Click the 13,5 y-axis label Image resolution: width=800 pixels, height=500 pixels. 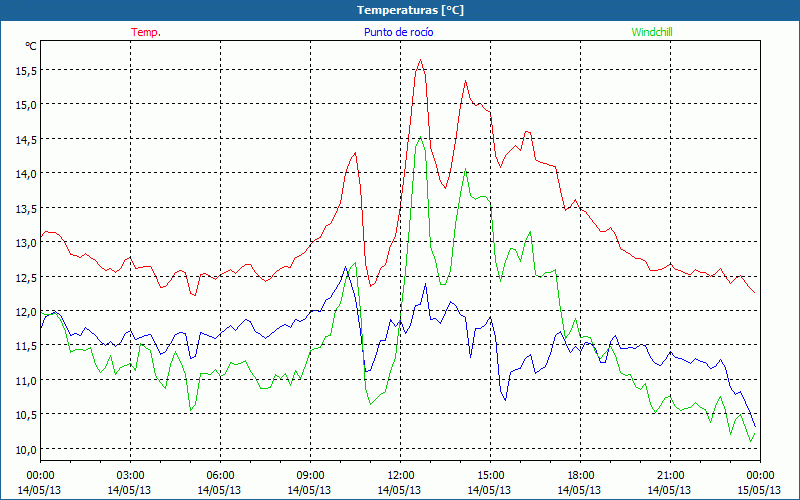(26, 209)
